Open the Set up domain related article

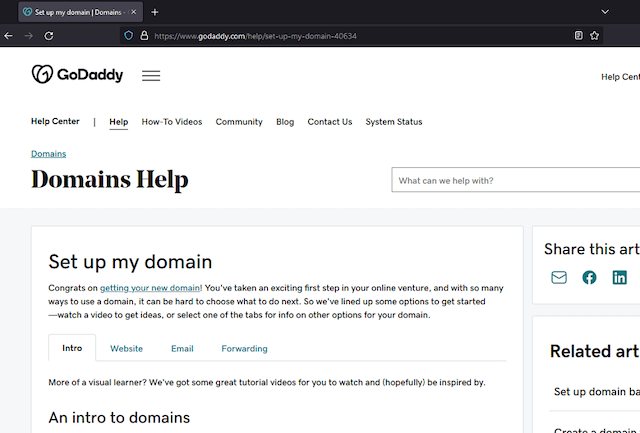(597, 392)
